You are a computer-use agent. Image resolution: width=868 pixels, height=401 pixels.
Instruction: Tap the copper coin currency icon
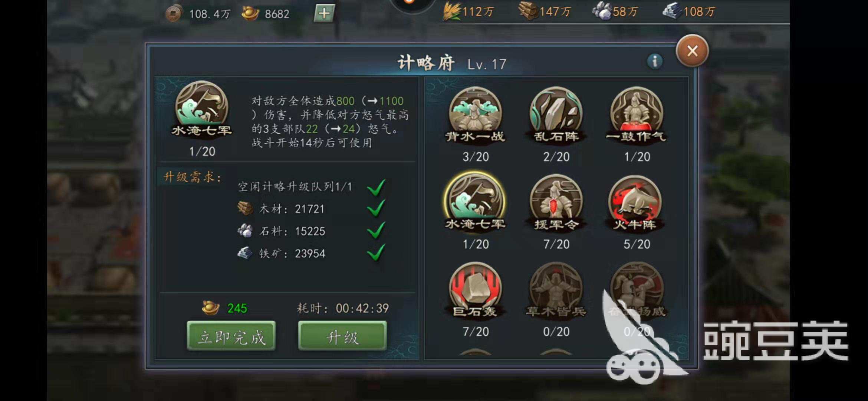coord(174,14)
